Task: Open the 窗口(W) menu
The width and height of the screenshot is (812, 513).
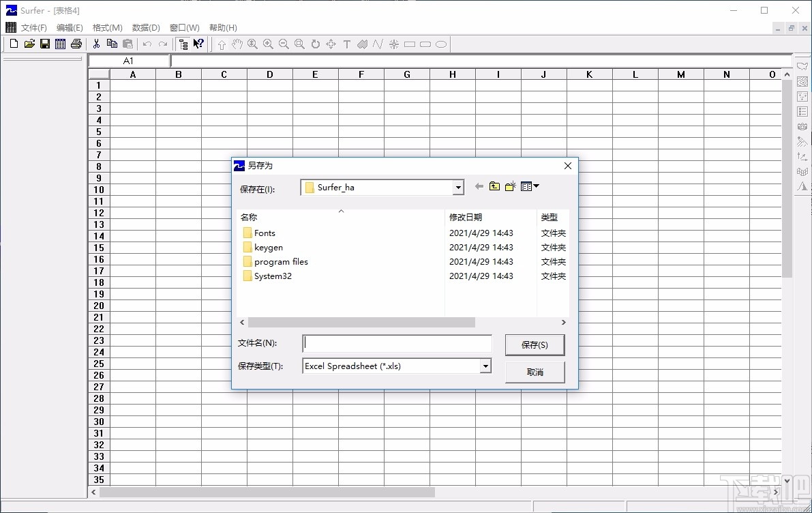Action: 184,28
